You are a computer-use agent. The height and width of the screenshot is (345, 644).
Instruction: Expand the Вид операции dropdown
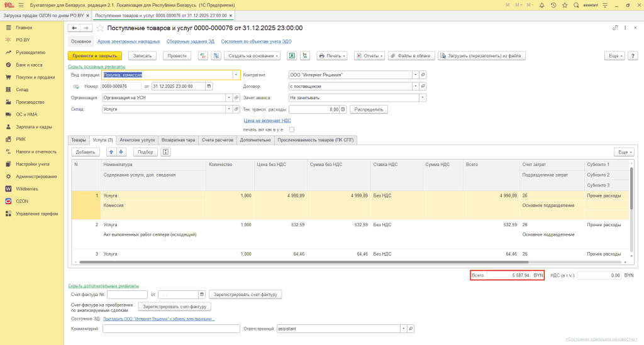coord(236,75)
